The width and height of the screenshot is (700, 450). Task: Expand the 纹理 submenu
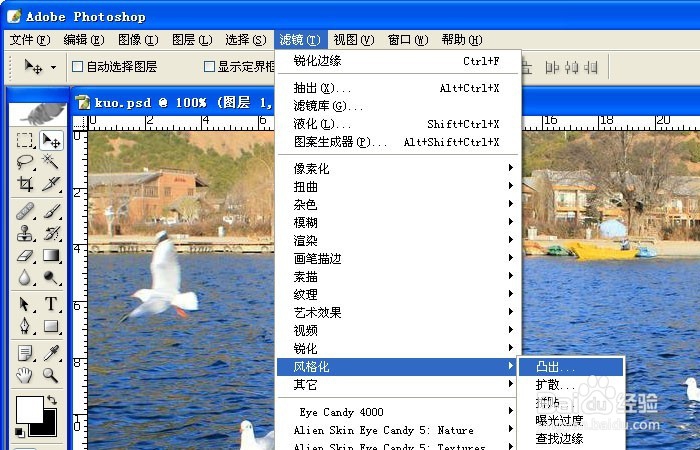tap(398, 294)
